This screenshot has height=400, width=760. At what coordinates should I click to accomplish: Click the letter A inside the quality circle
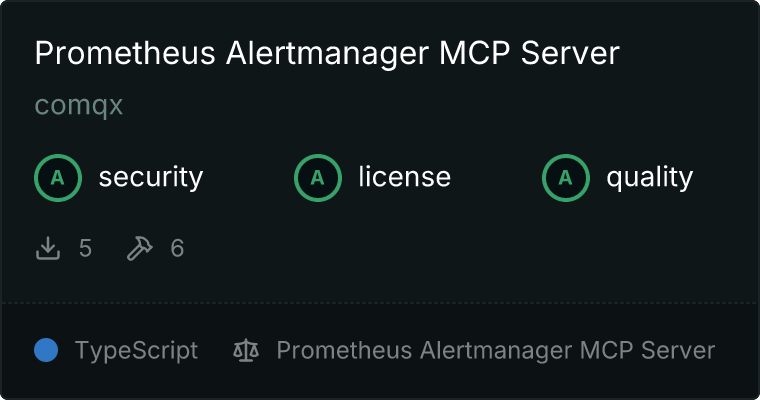coord(566,178)
